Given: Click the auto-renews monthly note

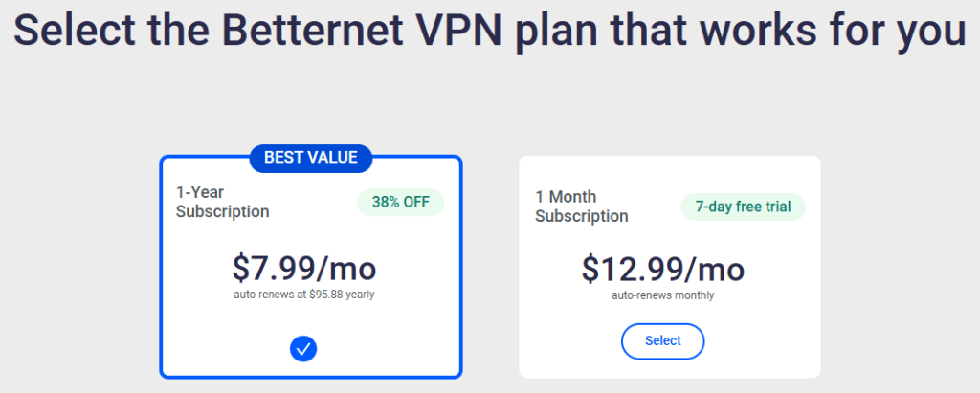Looking at the screenshot, I should pyautogui.click(x=662, y=295).
